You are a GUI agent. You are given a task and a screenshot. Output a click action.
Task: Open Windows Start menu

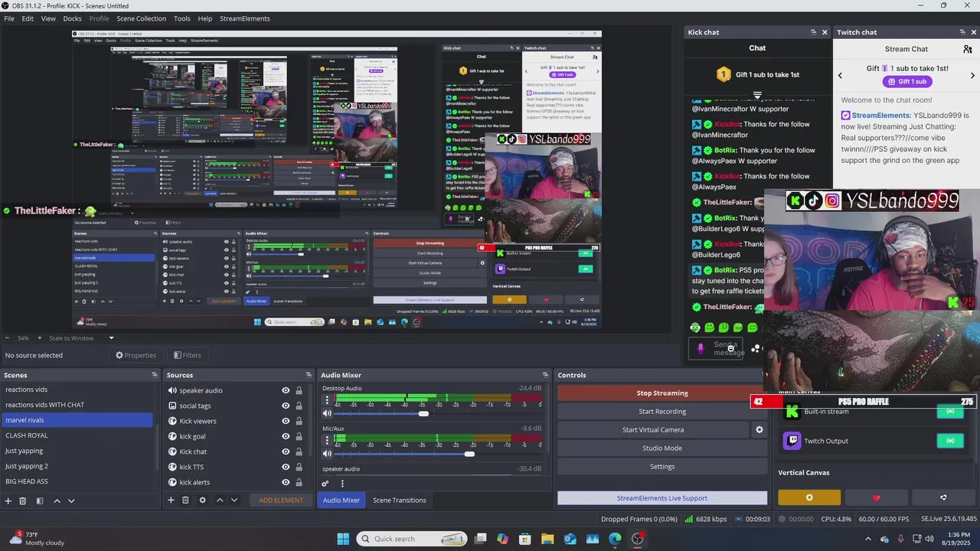click(x=343, y=539)
